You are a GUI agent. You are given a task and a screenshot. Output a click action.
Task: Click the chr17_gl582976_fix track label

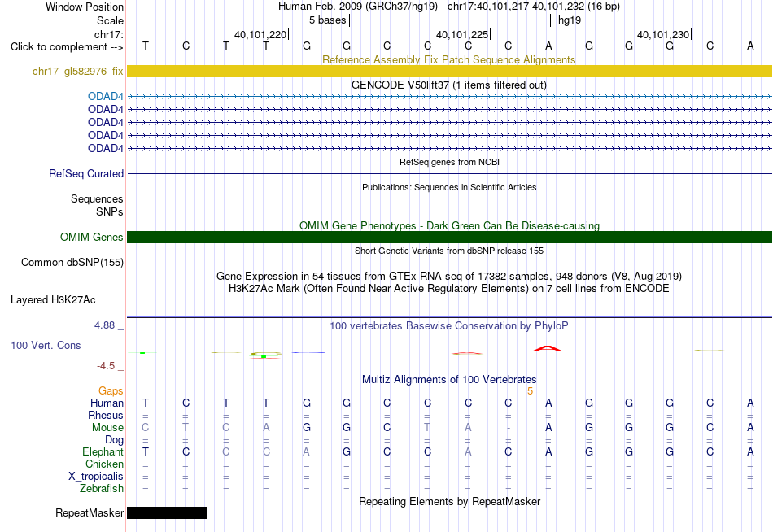click(x=78, y=71)
